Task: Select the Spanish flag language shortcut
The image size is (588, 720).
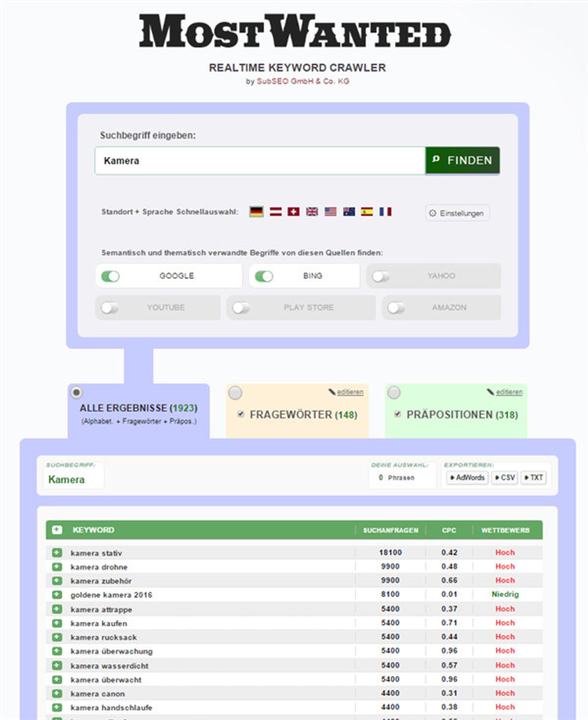Action: 367,212
